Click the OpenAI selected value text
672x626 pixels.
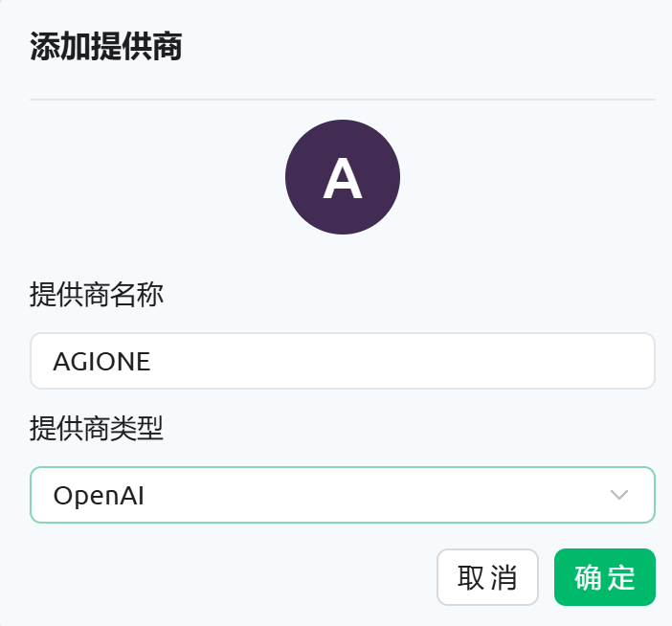tap(99, 496)
